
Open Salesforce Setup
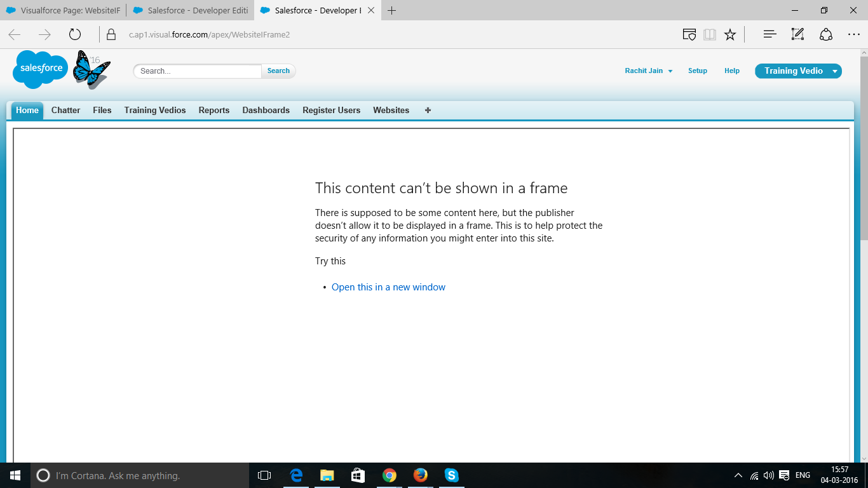tap(697, 71)
